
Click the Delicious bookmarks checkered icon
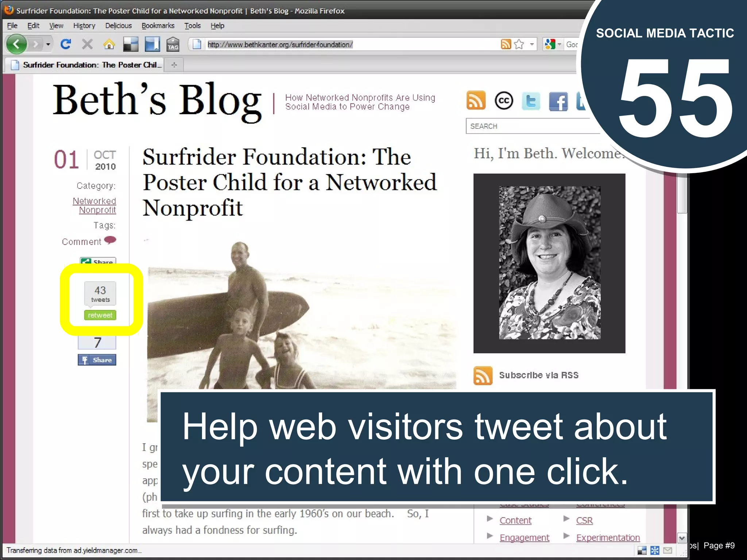(x=131, y=44)
